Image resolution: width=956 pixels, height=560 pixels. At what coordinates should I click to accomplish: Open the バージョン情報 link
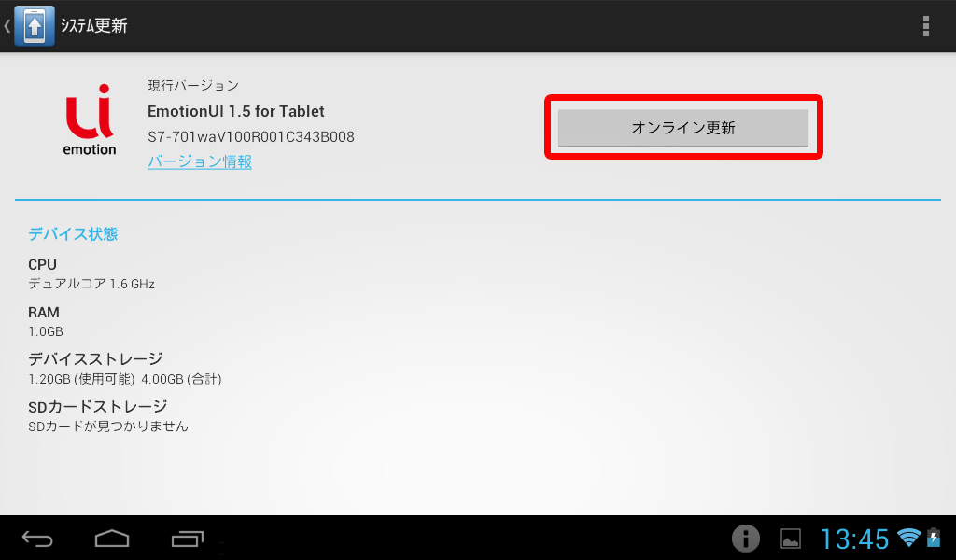click(200, 161)
